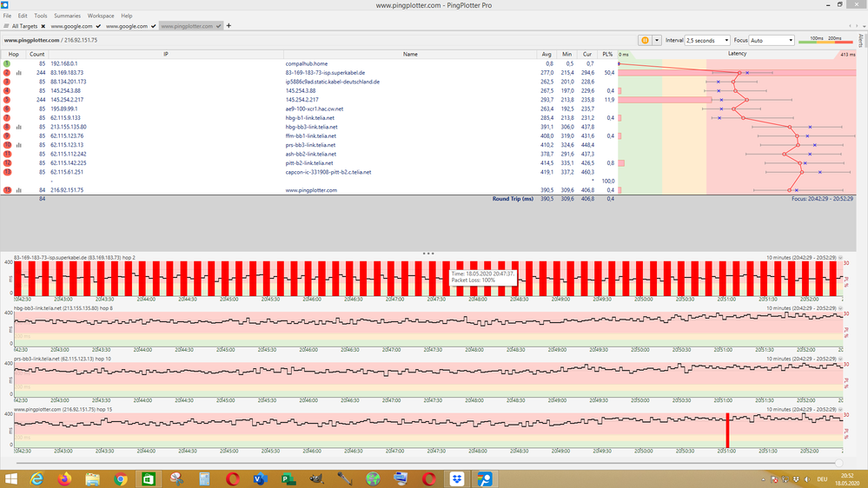Select IP 145.254.2.217 in hop 5
This screenshot has height=488, width=868.
[x=67, y=100]
